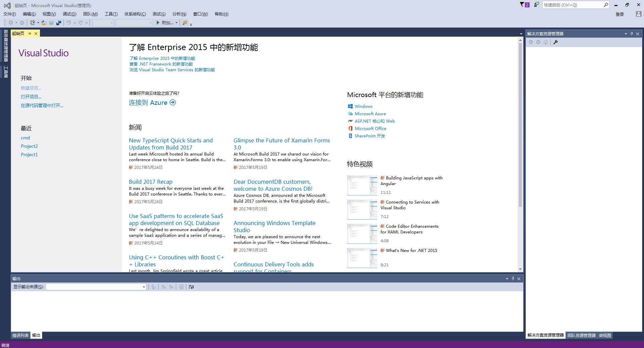Viewport: 644px width, 348px height.
Task: Click the Navigate Forward toolbar icon
Action: coord(22,23)
